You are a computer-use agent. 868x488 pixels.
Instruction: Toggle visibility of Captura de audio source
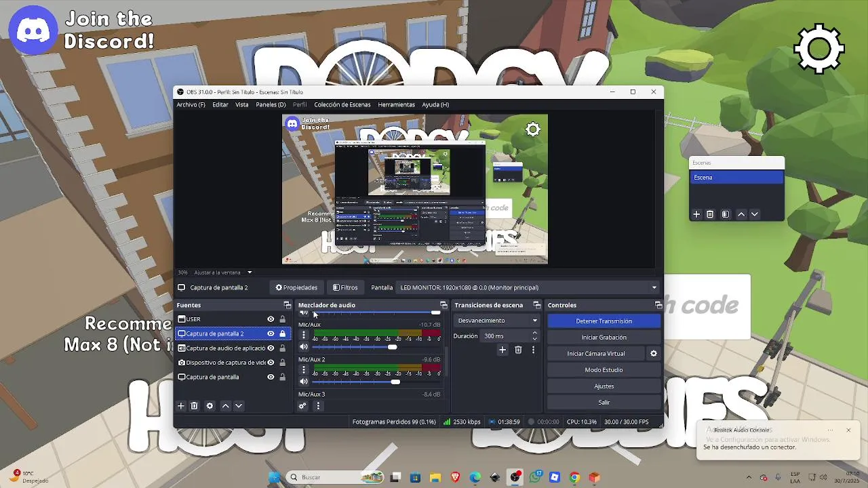click(271, 348)
